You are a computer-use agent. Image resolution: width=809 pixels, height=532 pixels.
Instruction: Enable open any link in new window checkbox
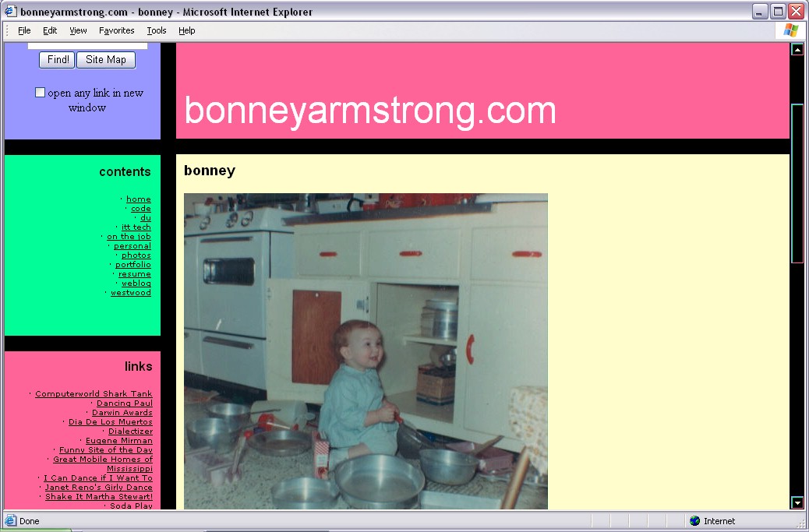41,93
